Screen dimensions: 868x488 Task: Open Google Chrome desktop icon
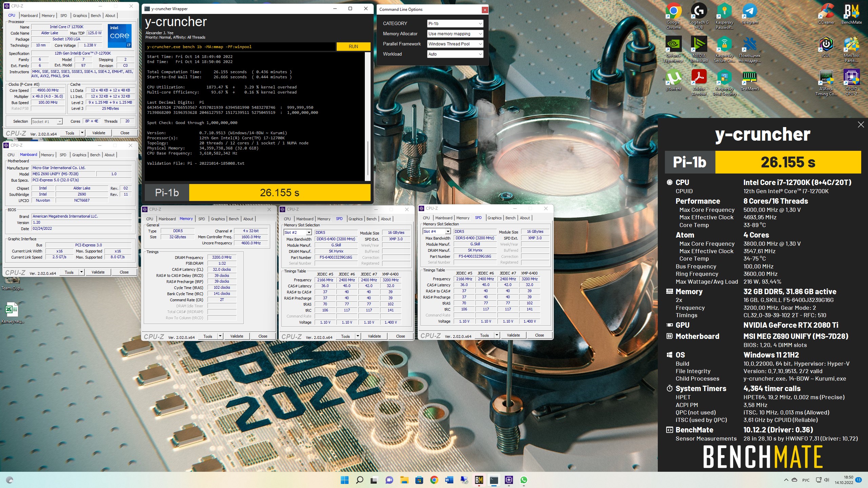(x=673, y=16)
